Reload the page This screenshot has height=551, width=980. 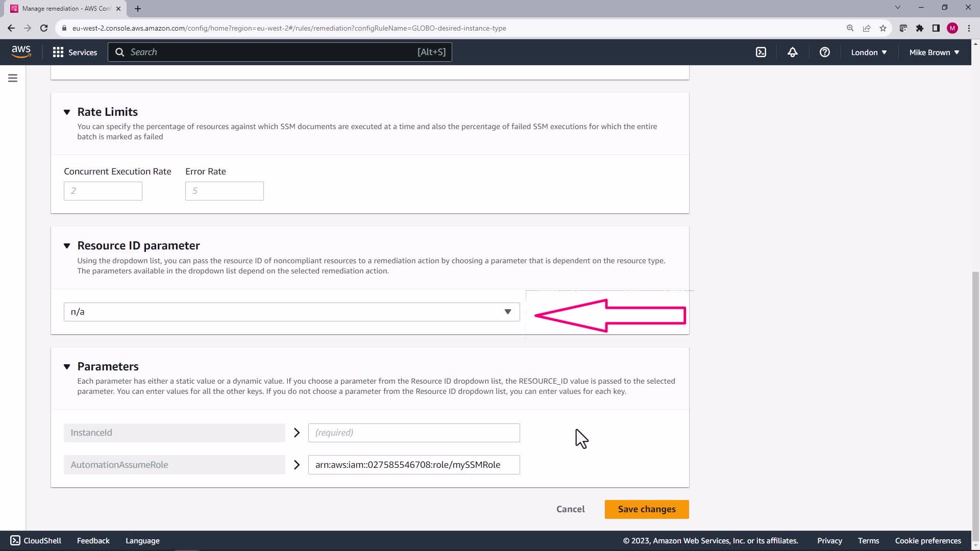(44, 28)
